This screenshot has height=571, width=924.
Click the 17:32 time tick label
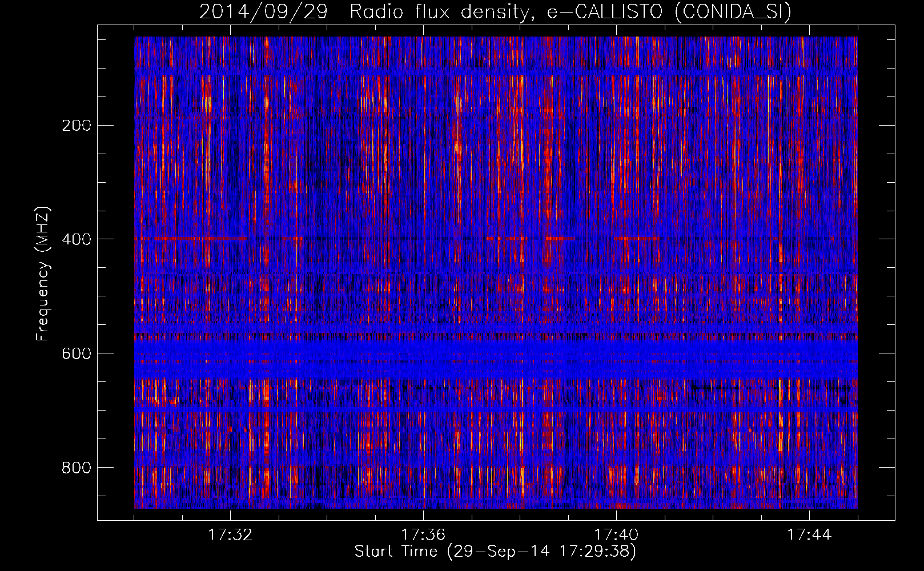(230, 535)
